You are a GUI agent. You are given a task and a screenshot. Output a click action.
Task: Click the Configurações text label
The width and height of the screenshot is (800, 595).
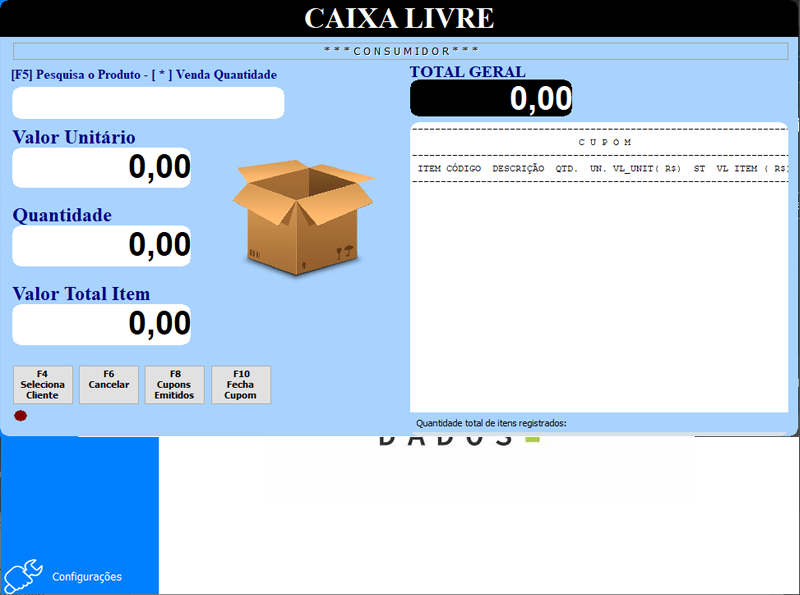[x=87, y=577]
